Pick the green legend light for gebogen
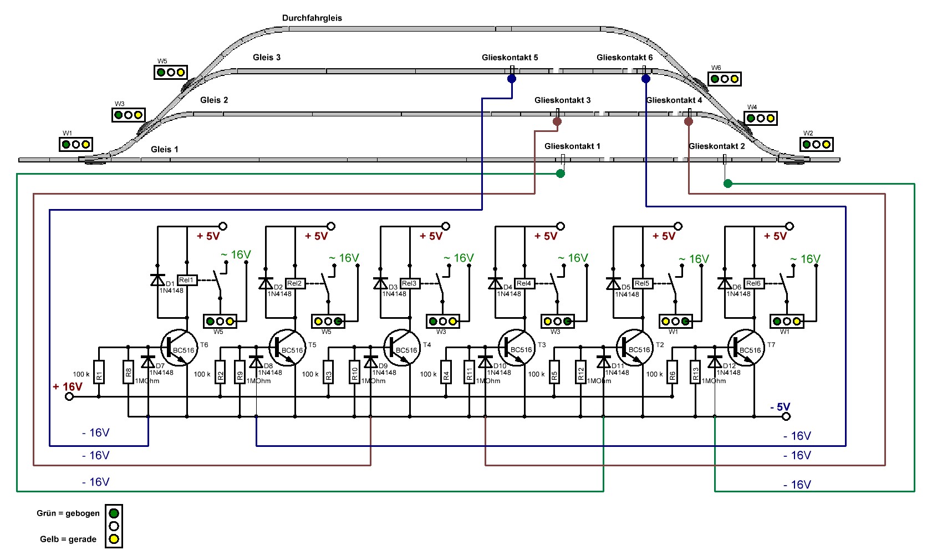This screenshot has width=927, height=560. click(114, 513)
